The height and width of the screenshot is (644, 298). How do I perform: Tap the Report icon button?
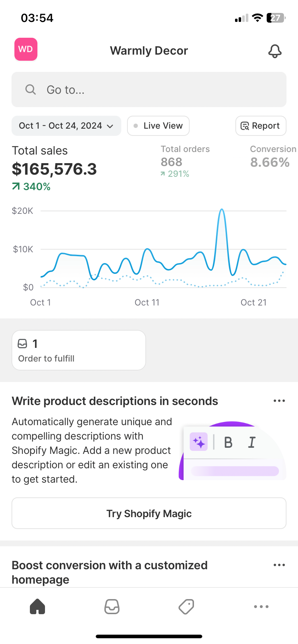(x=261, y=126)
